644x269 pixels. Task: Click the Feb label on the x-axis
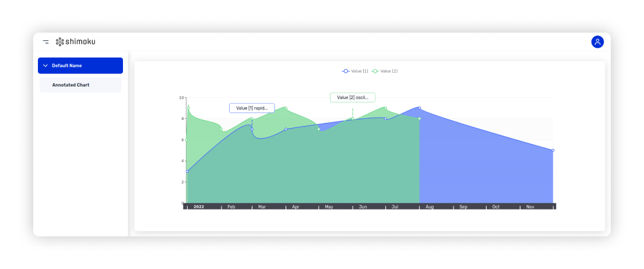[231, 207]
